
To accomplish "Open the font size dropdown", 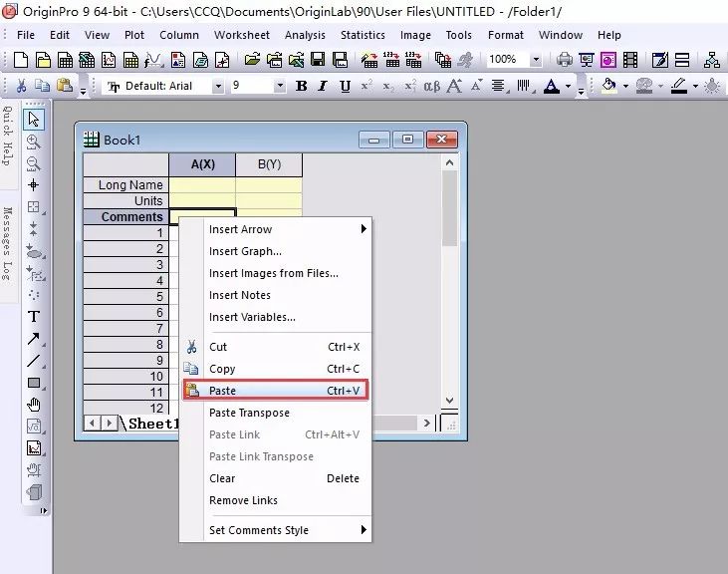I will tap(280, 86).
